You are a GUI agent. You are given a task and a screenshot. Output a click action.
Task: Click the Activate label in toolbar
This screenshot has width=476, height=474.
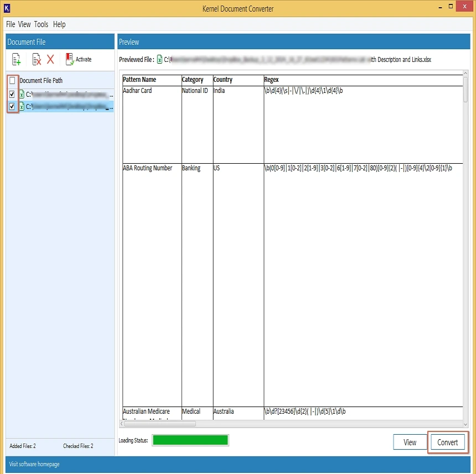[84, 59]
